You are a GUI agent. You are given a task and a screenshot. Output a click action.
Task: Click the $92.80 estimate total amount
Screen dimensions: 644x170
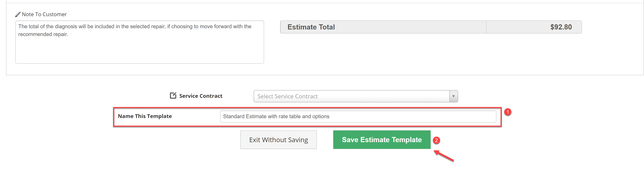point(561,27)
